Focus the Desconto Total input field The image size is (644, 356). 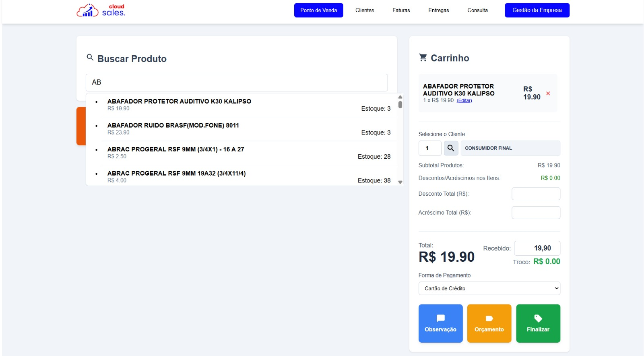tap(536, 194)
